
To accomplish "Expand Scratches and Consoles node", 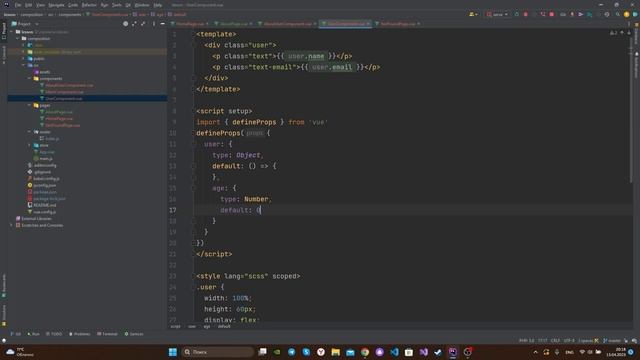I will pyautogui.click(x=12, y=225).
